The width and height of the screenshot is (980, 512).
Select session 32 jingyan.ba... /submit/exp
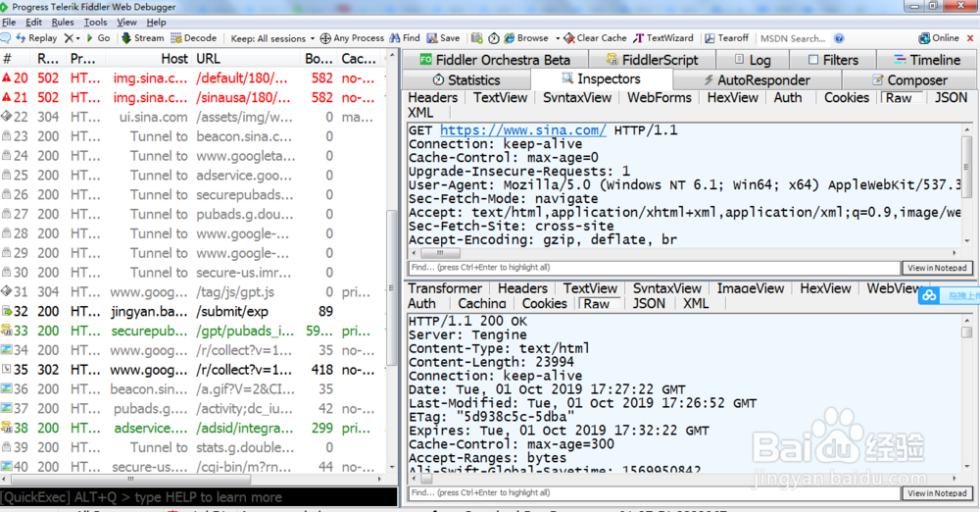coord(193,311)
